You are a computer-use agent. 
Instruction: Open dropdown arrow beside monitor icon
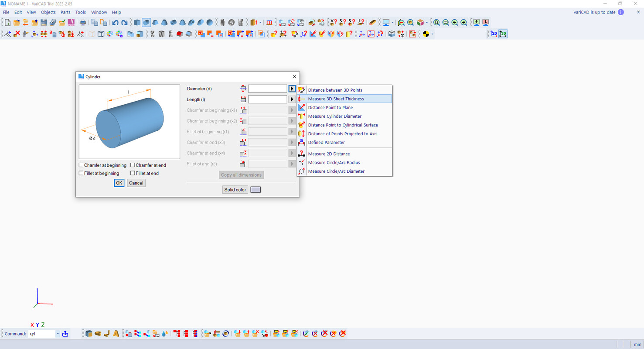(392, 23)
